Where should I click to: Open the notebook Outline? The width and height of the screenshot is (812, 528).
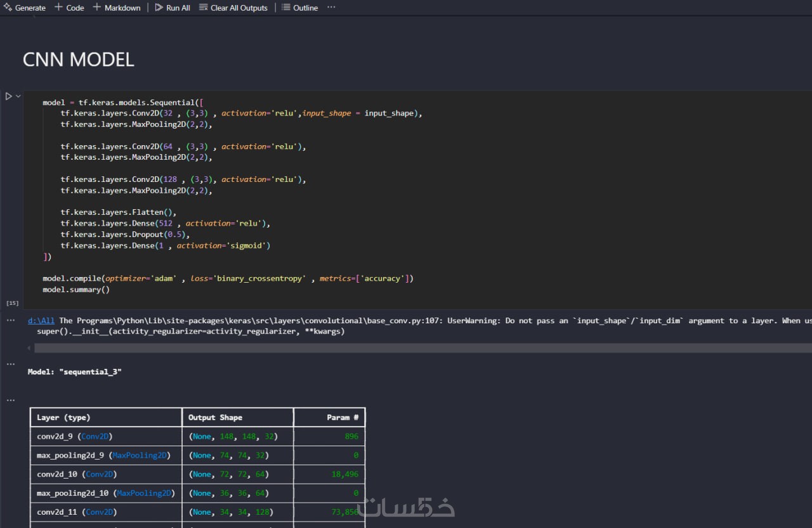(x=300, y=8)
